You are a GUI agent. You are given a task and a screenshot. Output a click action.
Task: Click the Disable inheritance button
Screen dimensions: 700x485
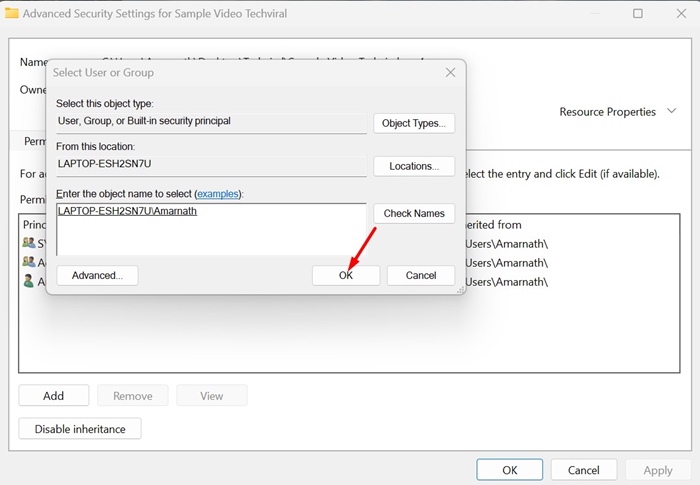pos(80,429)
